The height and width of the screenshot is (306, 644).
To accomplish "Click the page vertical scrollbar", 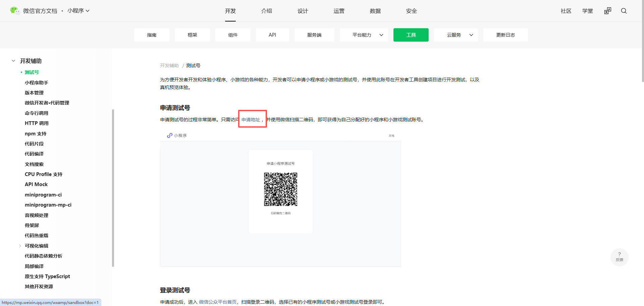I will [x=643, y=41].
